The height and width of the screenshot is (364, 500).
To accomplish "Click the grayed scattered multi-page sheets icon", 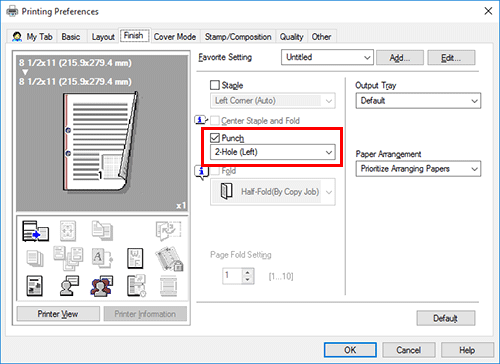I will coord(68,258).
